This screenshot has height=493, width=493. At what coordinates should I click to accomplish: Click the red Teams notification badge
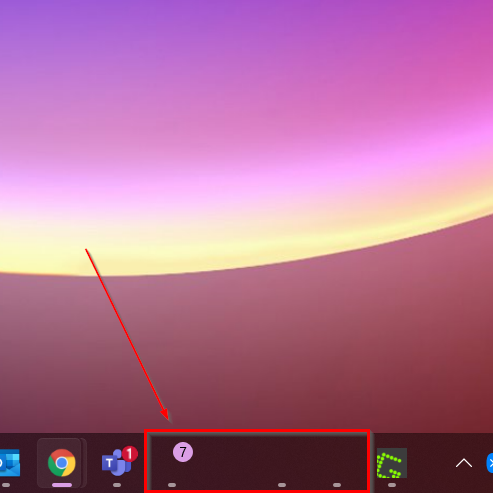(130, 454)
